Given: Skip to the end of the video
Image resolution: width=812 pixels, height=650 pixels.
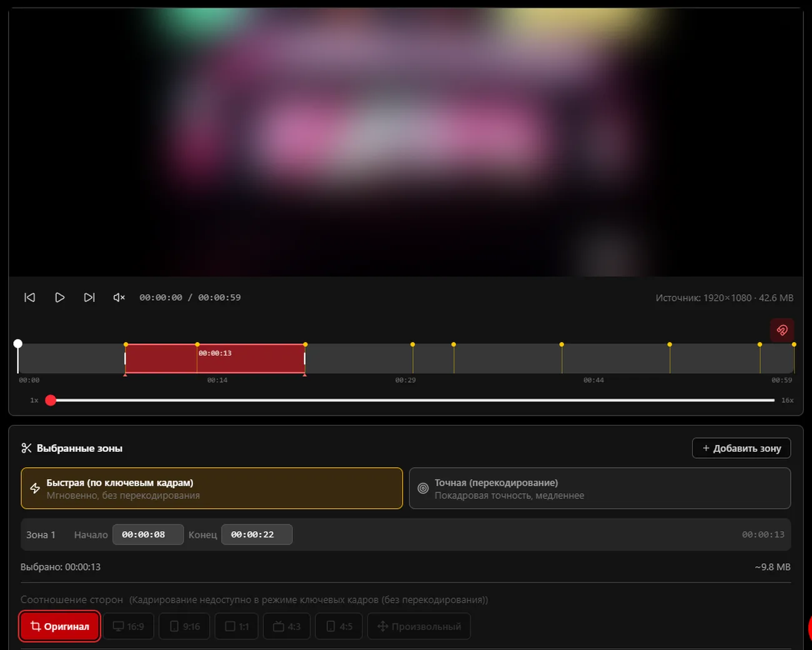Looking at the screenshot, I should pos(89,297).
